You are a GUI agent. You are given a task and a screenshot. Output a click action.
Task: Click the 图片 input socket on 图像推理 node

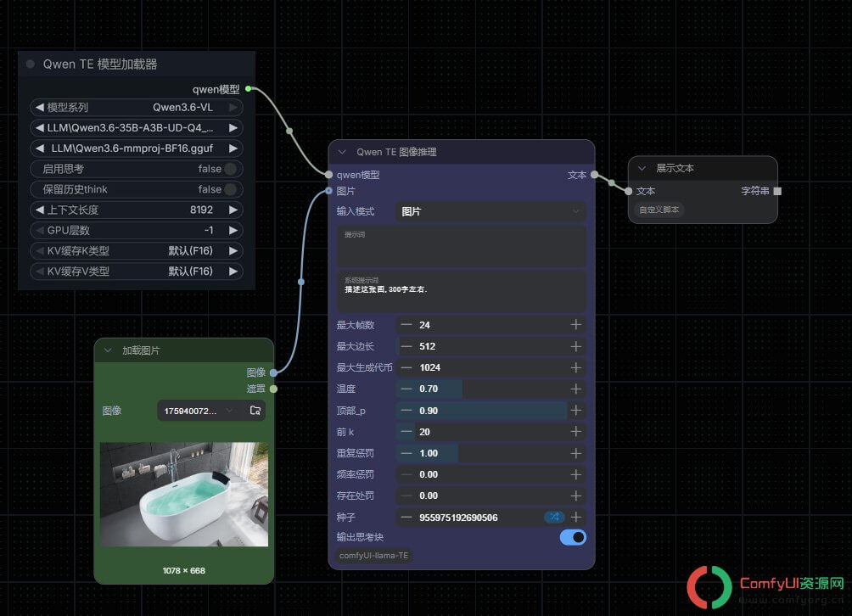(328, 191)
